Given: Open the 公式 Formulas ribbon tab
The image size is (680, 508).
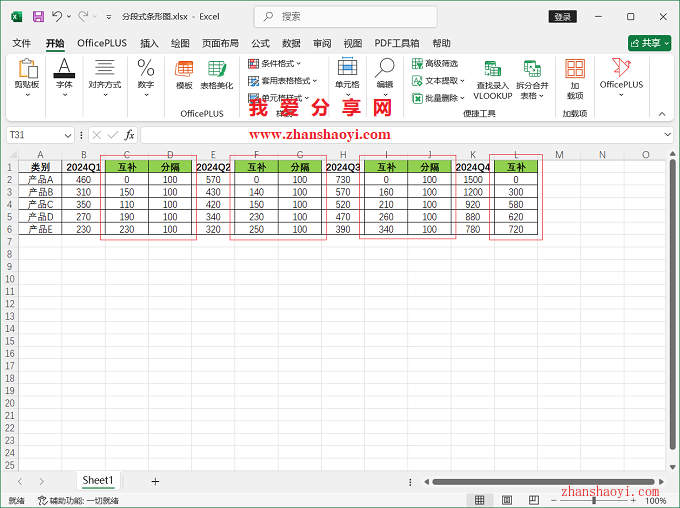Looking at the screenshot, I should tap(260, 44).
